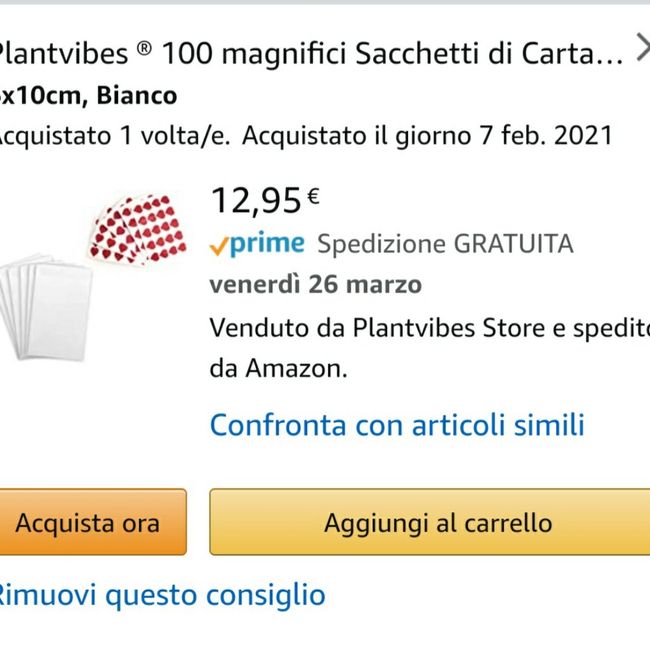Screen dimensions: 650x650
Task: Tap the blue prime wordmark
Action: 267,243
